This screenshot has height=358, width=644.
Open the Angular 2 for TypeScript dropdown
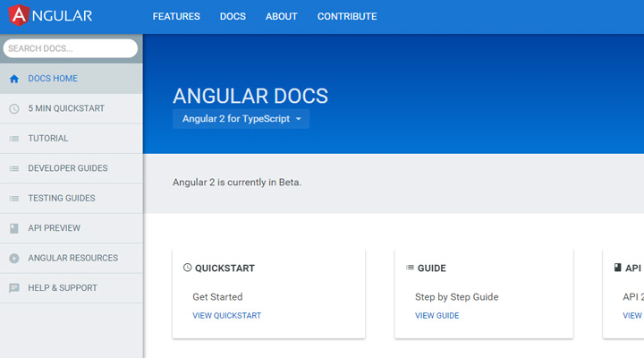(241, 119)
